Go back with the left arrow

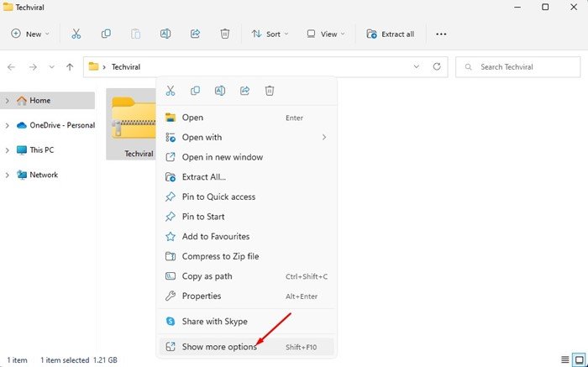pyautogui.click(x=11, y=67)
